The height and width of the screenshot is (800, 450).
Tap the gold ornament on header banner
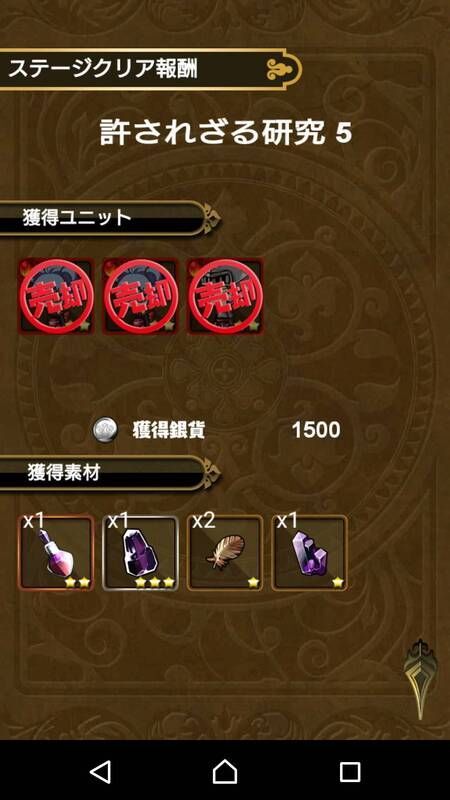282,69
